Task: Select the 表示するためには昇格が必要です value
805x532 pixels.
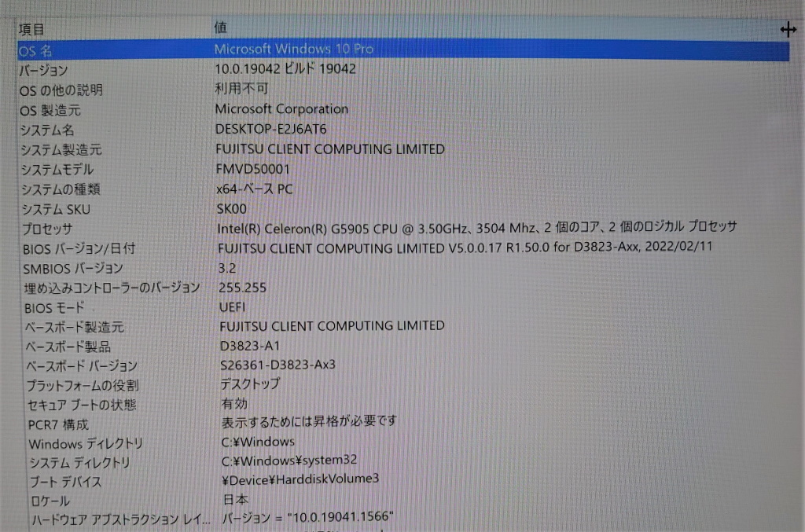Action: 309,422
